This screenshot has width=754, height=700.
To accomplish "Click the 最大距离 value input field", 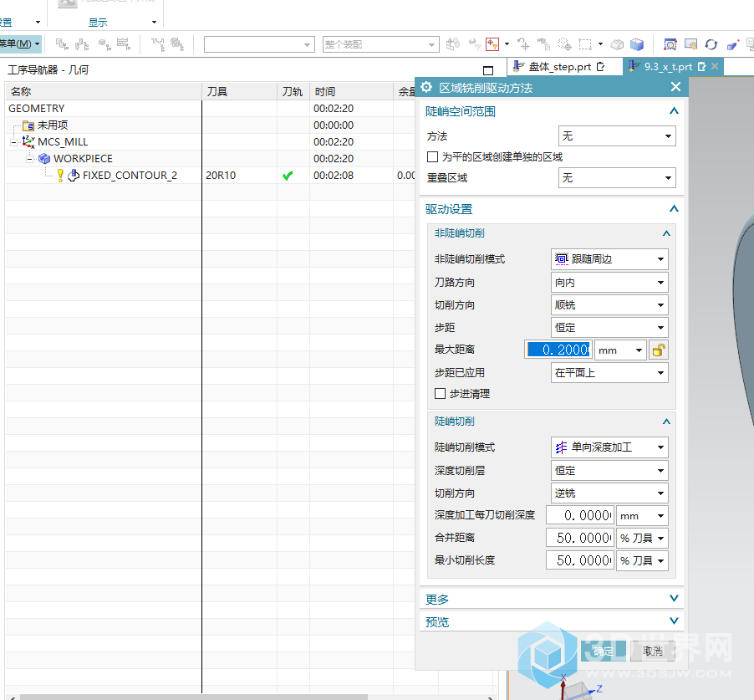I will pyautogui.click(x=558, y=350).
